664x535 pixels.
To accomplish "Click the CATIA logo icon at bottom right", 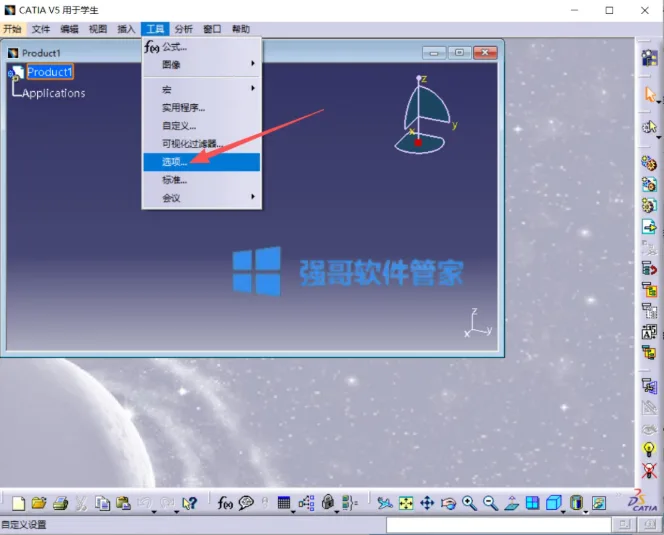I will pyautogui.click(x=643, y=501).
